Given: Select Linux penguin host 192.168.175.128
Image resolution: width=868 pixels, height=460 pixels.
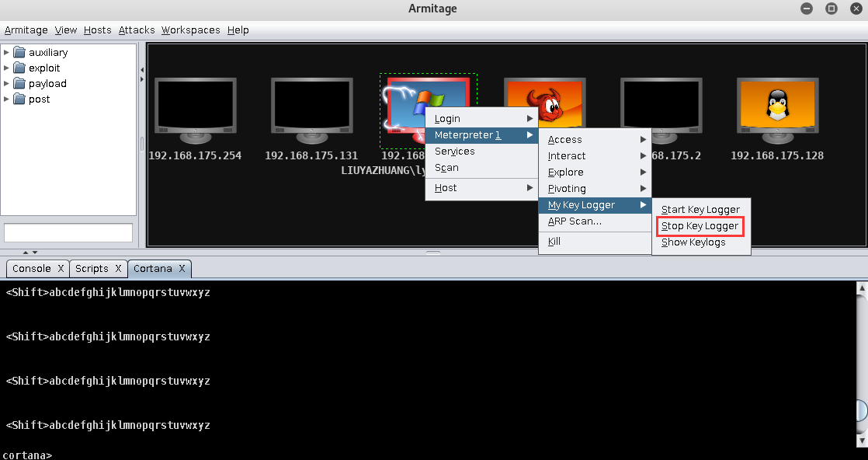Looking at the screenshot, I should point(778,110).
